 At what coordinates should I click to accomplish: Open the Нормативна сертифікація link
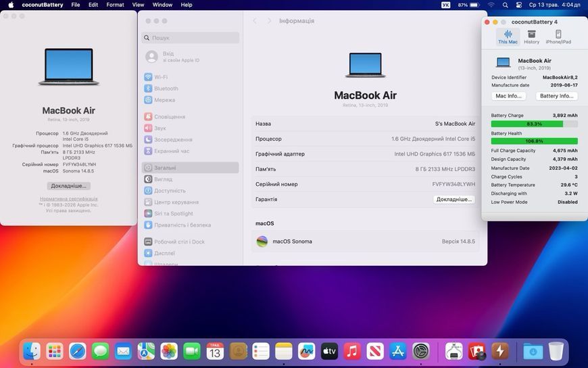(x=69, y=199)
